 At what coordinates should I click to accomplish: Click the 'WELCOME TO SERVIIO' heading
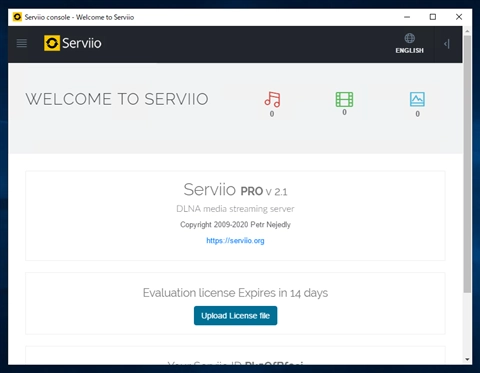117,99
